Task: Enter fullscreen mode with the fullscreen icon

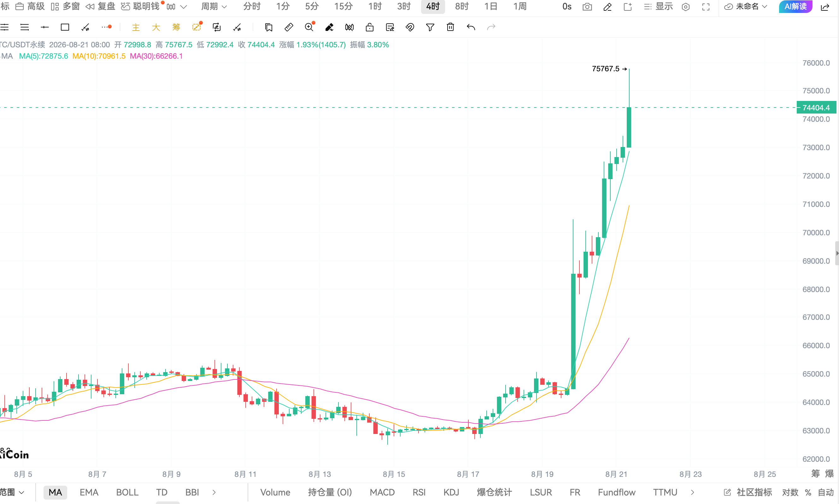Action: pos(706,7)
